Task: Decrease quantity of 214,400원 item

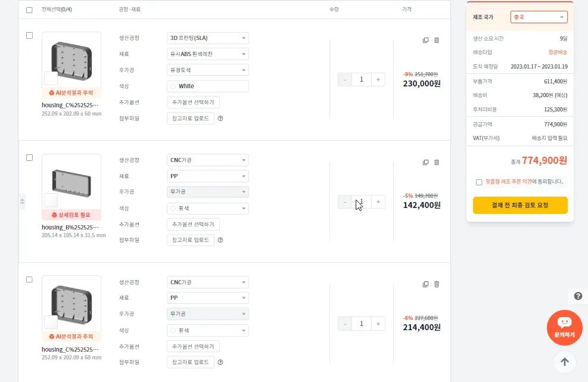Action: pos(344,324)
